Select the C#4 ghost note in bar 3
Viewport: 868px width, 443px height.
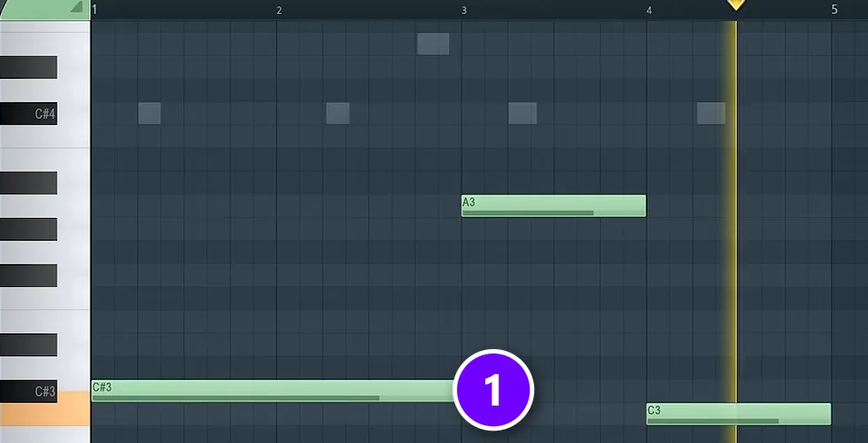523,113
